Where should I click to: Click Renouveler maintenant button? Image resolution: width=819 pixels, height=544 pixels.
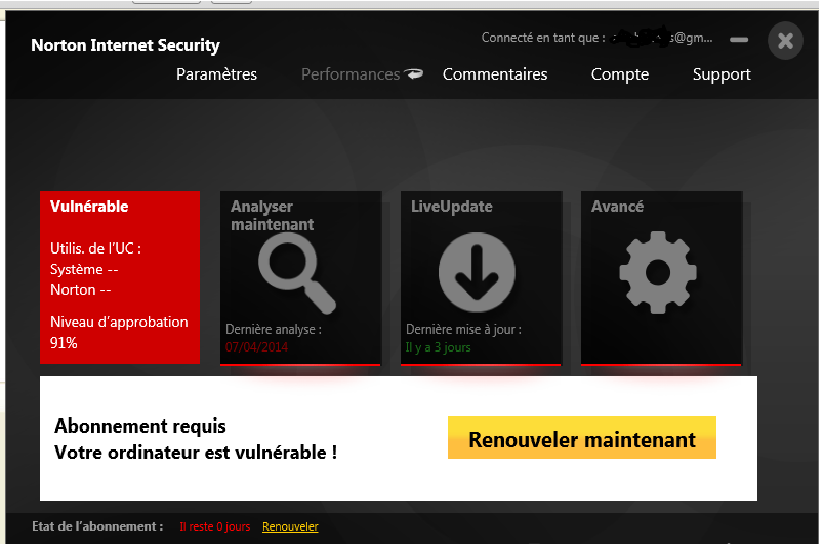pos(582,437)
